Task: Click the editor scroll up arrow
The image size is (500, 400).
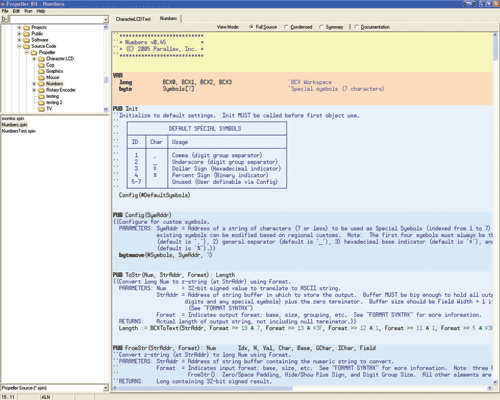Action: coord(495,34)
